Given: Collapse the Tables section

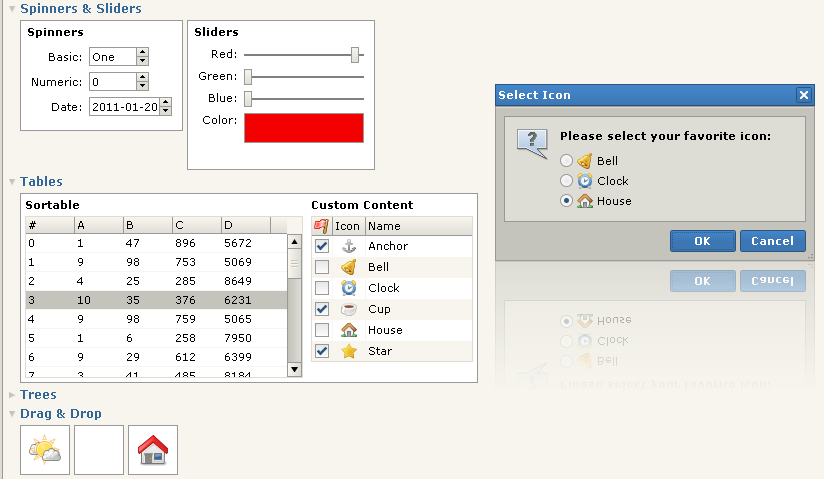Looking at the screenshot, I should pos(12,182).
